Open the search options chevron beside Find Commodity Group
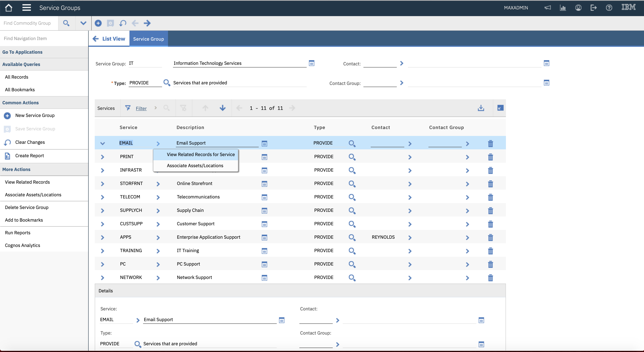The height and width of the screenshot is (352, 644). [83, 23]
